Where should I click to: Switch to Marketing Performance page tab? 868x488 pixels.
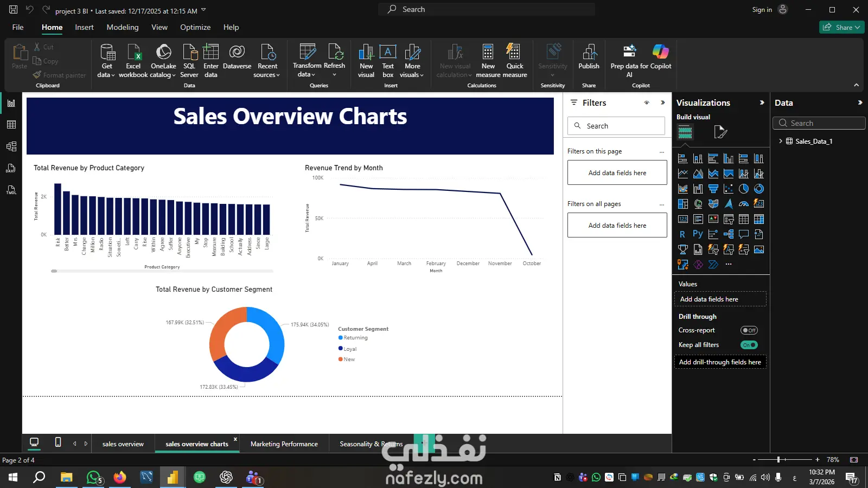pyautogui.click(x=284, y=444)
